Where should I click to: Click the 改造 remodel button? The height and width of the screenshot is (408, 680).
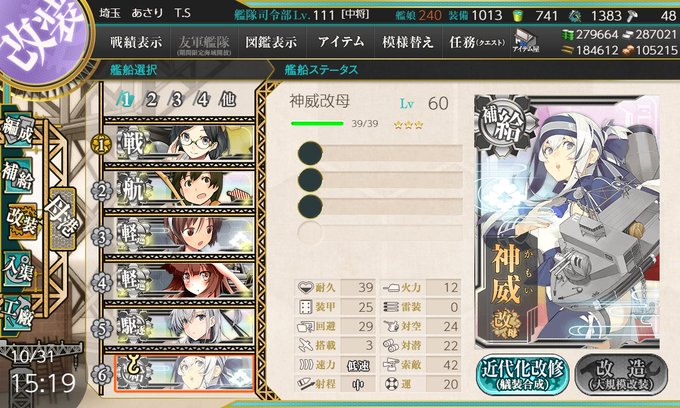pyautogui.click(x=621, y=375)
